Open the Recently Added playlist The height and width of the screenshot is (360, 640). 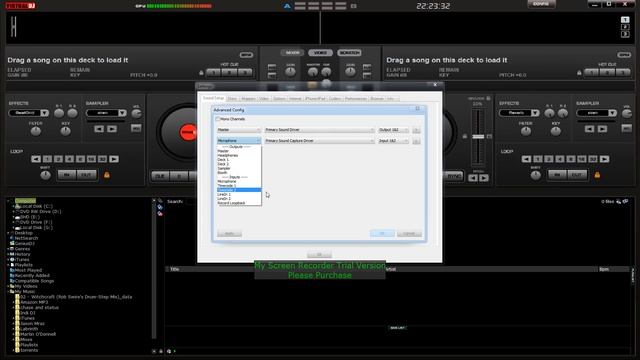point(32,276)
